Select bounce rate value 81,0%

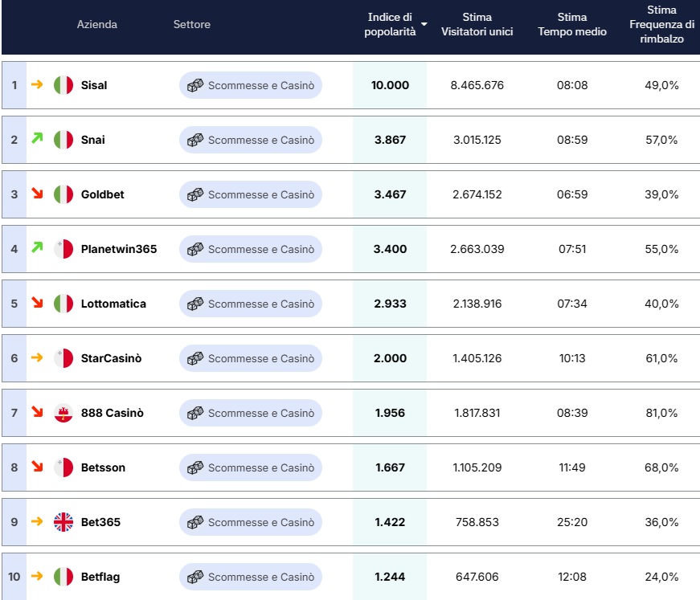point(661,413)
